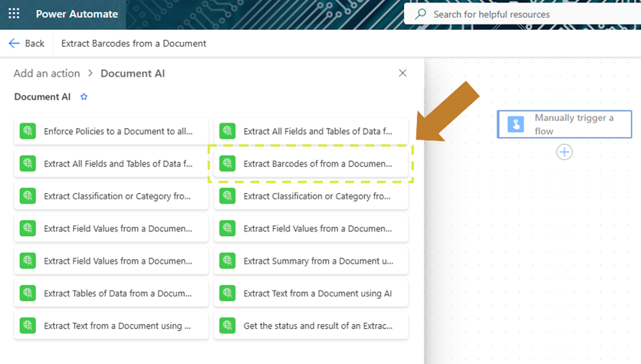Click the flow name Extract Barcodes from a Document
The width and height of the screenshot is (641, 364).
(133, 44)
